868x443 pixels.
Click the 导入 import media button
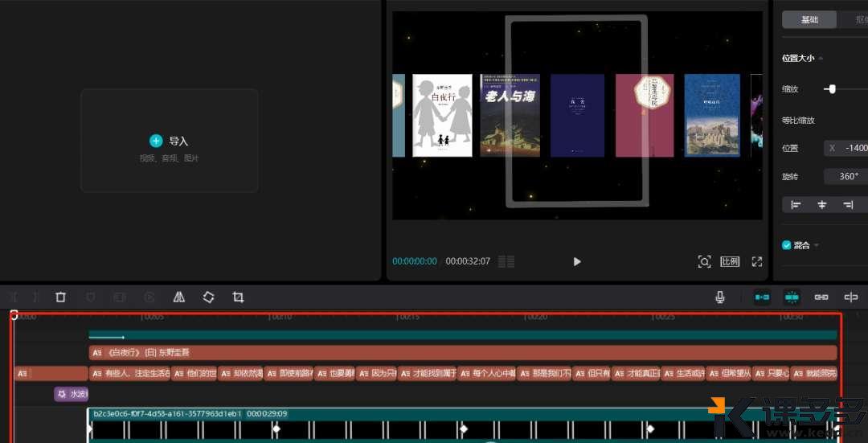pos(169,142)
